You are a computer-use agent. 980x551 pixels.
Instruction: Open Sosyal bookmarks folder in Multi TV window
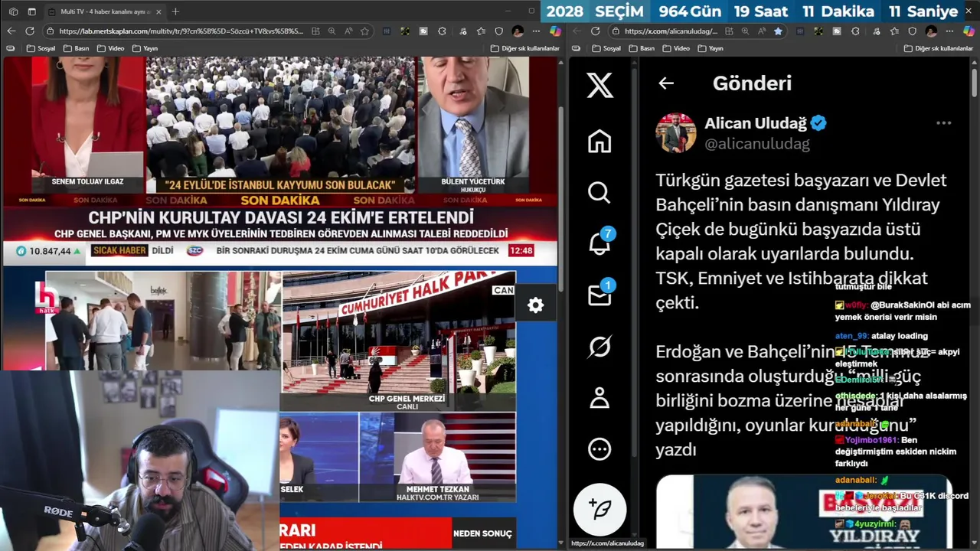[x=41, y=48]
